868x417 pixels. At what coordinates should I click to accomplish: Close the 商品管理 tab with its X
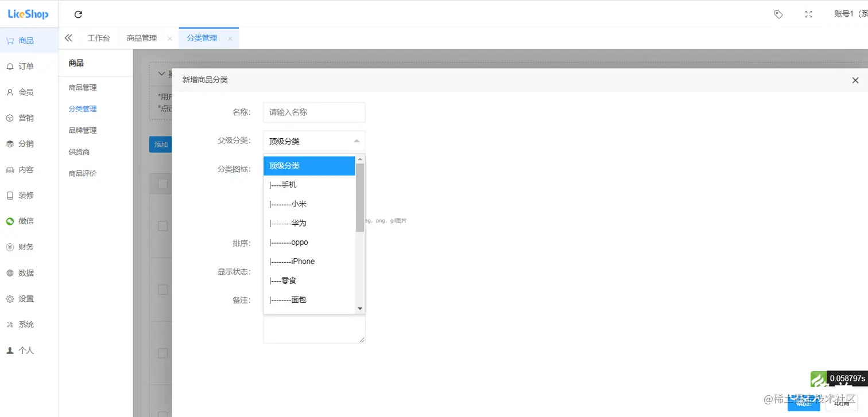pos(169,38)
